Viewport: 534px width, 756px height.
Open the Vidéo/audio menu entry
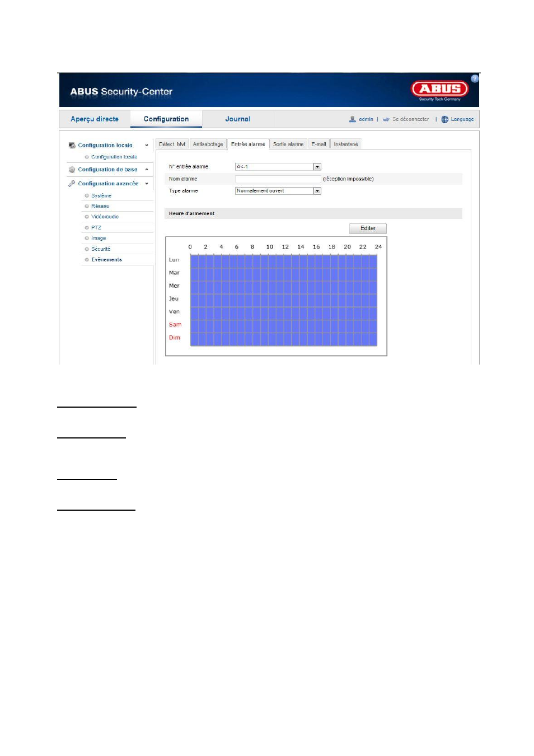coord(105,217)
